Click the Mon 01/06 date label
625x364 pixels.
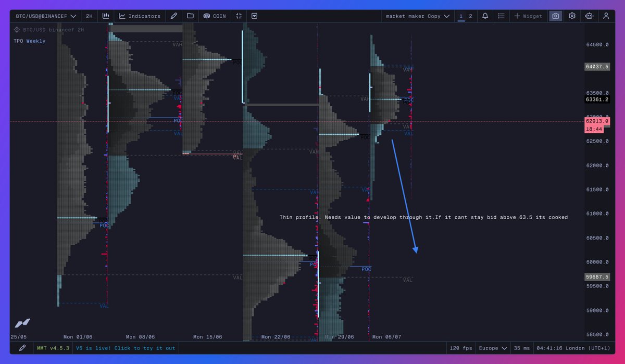coord(78,337)
